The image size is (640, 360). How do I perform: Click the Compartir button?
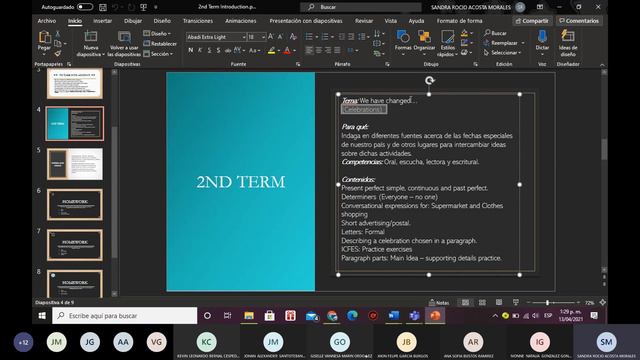coord(532,21)
